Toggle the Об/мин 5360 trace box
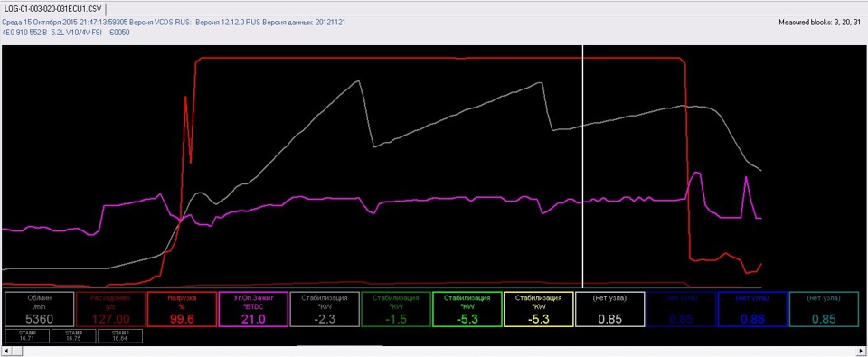 click(39, 309)
